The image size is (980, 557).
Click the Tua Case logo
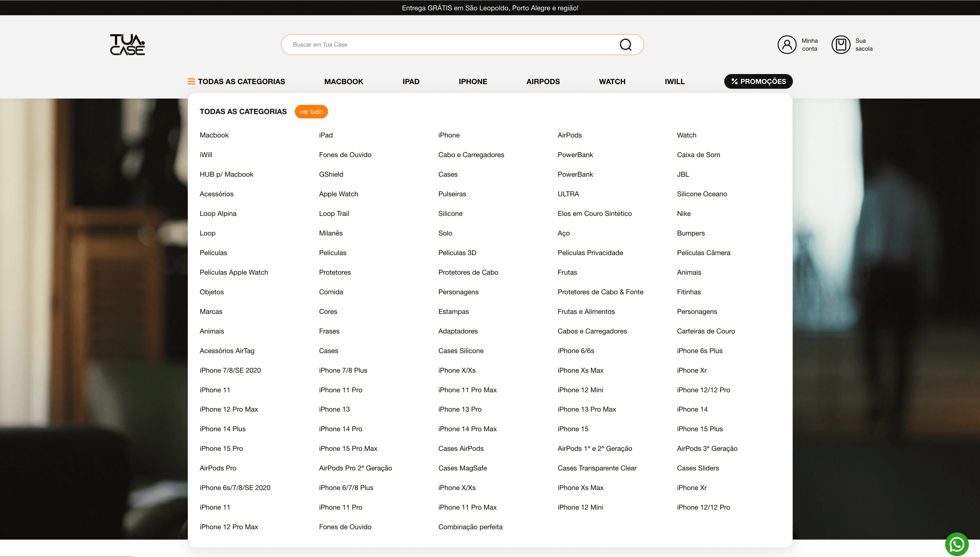127,45
